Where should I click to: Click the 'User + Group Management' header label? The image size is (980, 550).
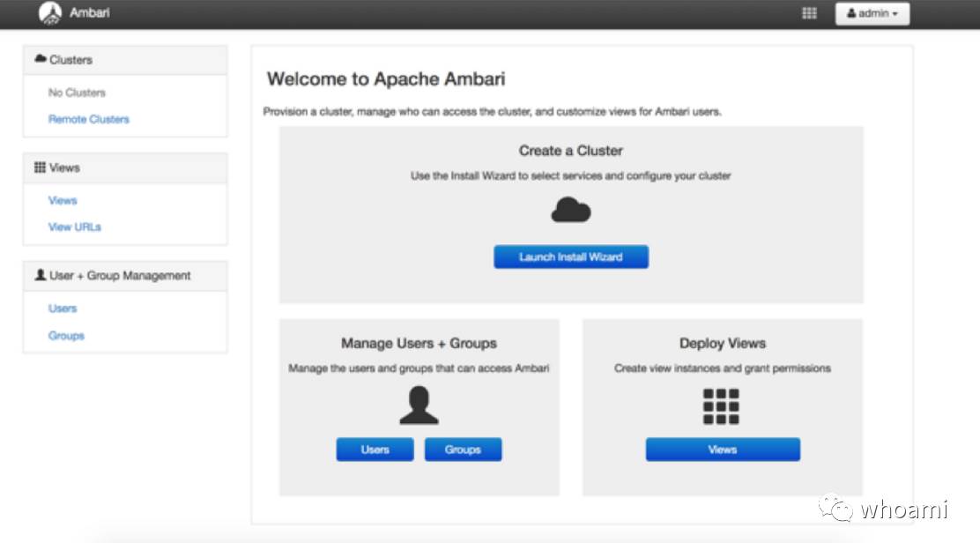(120, 276)
